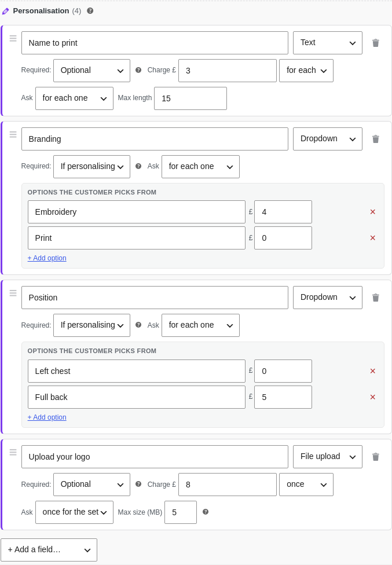Show help for Position Required setting
The height and width of the screenshot is (565, 392).
(138, 325)
